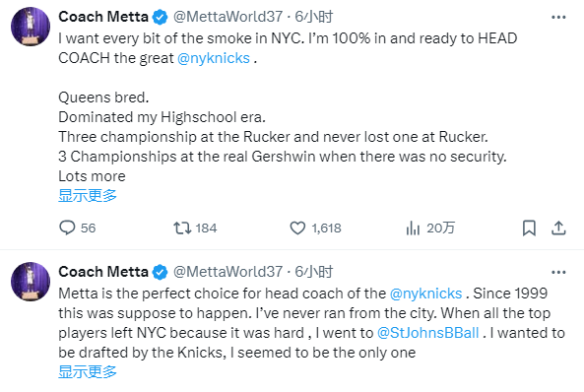This screenshot has width=584, height=392.
Task: Open the @StJohnsBBall mention link
Action: tap(428, 333)
